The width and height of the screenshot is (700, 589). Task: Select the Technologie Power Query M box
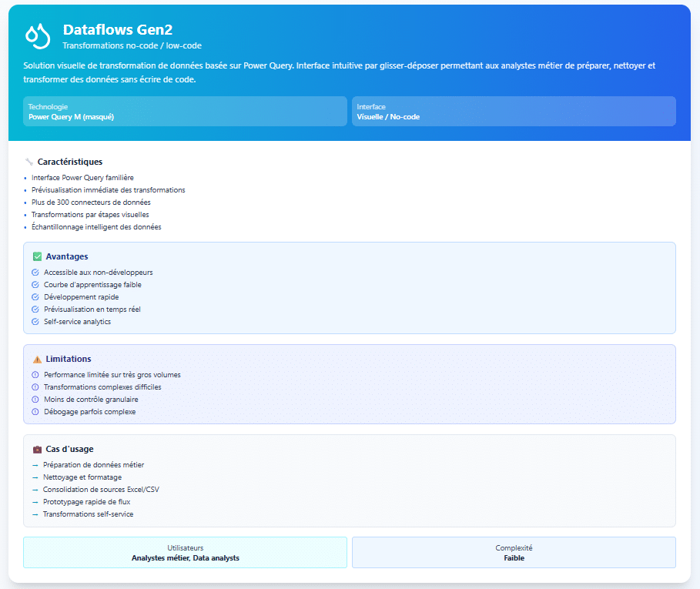185,111
